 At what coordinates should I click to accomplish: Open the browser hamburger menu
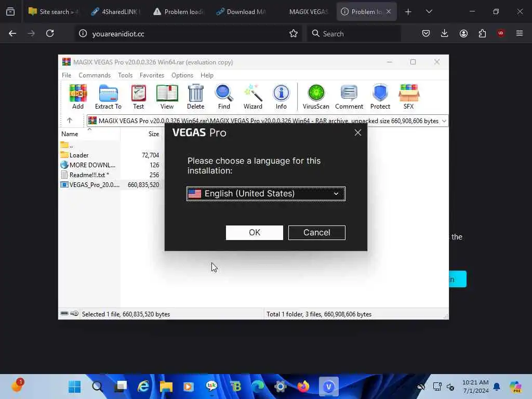click(x=520, y=33)
